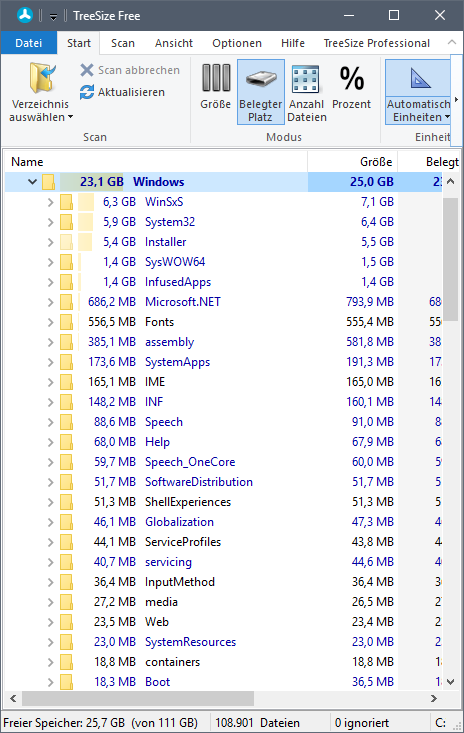
Task: Select the Boot folder row
Action: pos(223,682)
